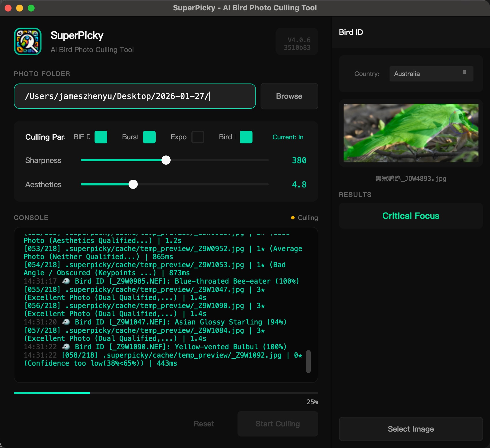Disable the Burst checkbox

[149, 137]
